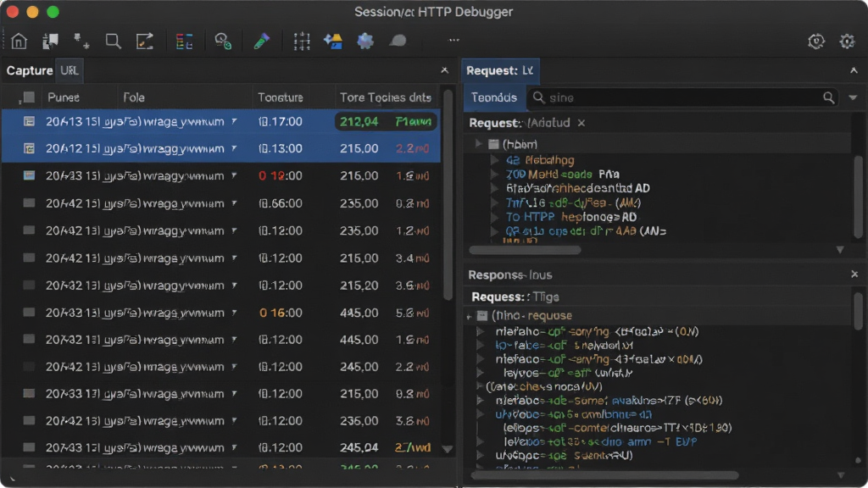
Task: Check the box on the 215,00 3.4 row
Action: pyautogui.click(x=29, y=258)
